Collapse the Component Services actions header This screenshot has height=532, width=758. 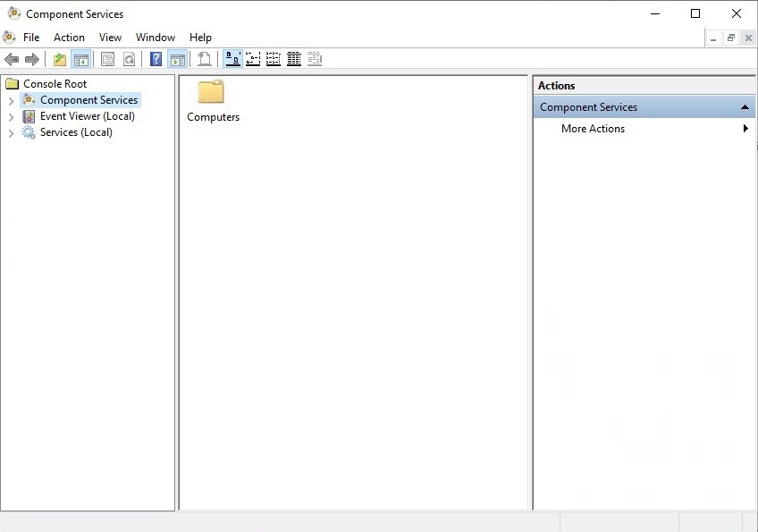745,107
